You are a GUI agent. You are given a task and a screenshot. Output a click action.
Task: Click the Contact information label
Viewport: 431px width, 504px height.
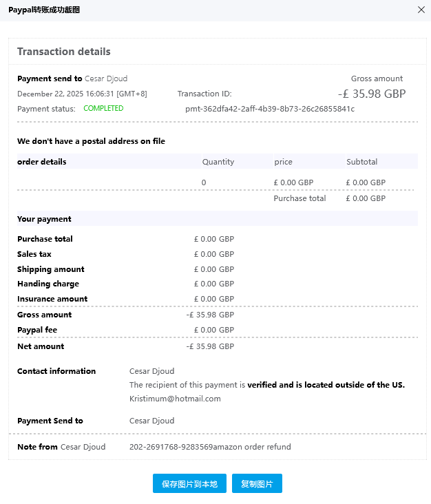pyautogui.click(x=56, y=371)
